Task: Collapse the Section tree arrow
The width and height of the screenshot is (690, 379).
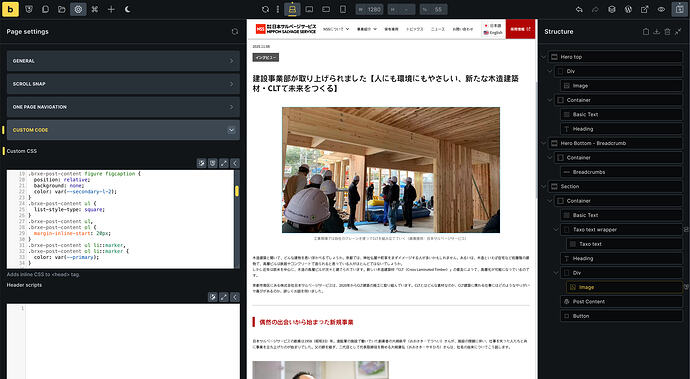Action: pyautogui.click(x=544, y=186)
